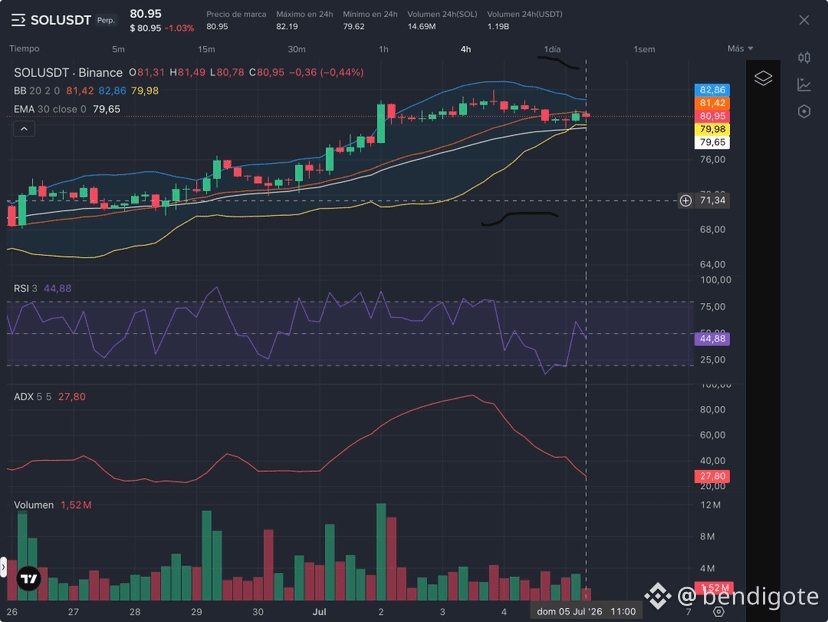
Task: Select the 5m timeframe
Action: (118, 49)
